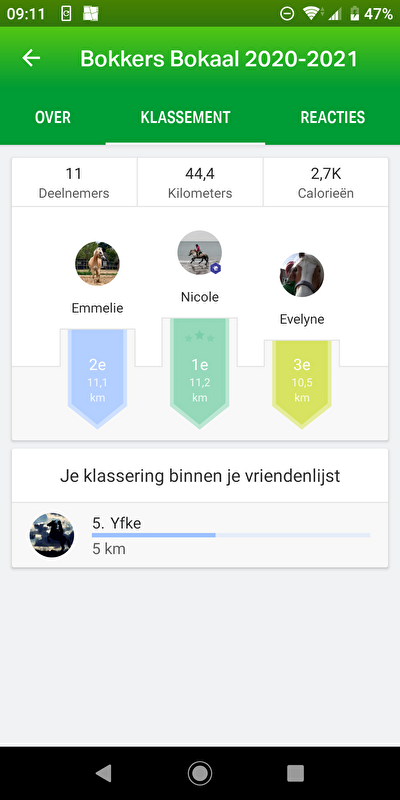Open the 11 Deelnemers stat
Image resolution: width=400 pixels, height=800 pixels.
tap(74, 182)
